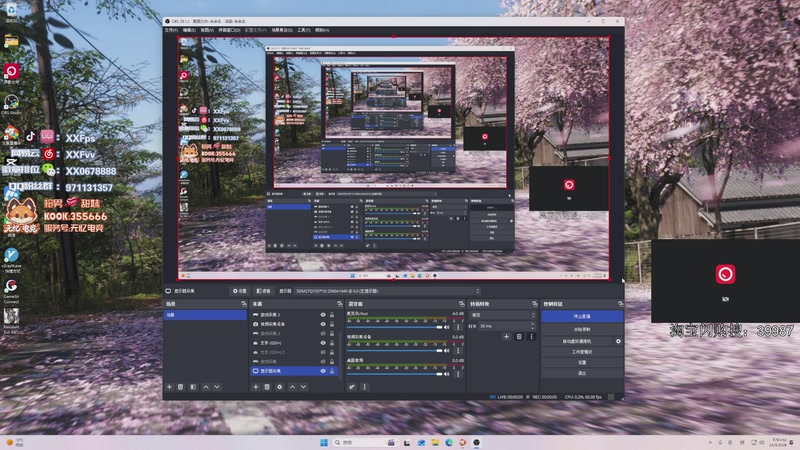This screenshot has width=800, height=450.
Task: Enable 工作室模式 in Controls
Action: point(582,352)
